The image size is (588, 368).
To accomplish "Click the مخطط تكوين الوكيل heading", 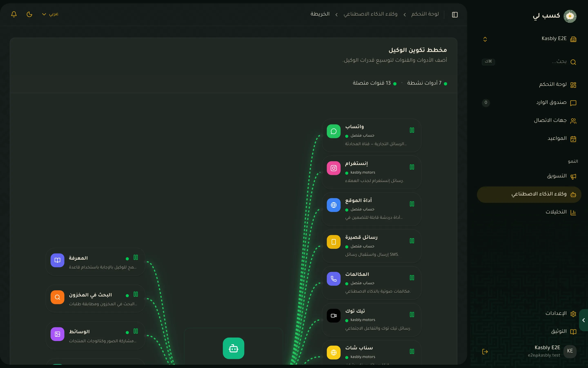I will (418, 50).
